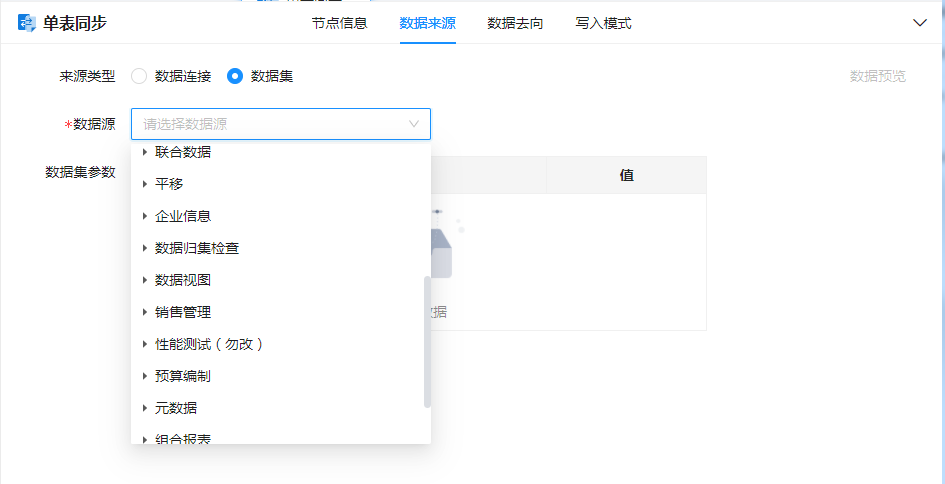The height and width of the screenshot is (484, 945).
Task: Select 性能测试（勿改）item
Action: pyautogui.click(x=208, y=344)
